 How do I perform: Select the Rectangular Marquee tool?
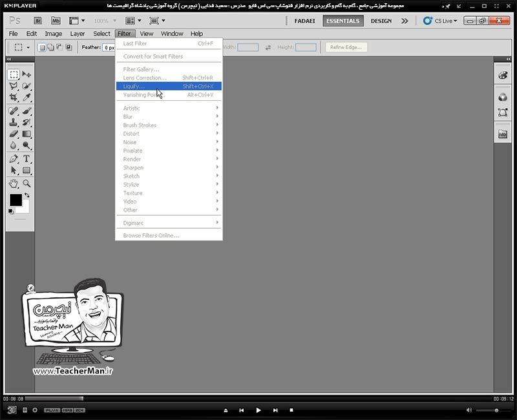pos(14,74)
